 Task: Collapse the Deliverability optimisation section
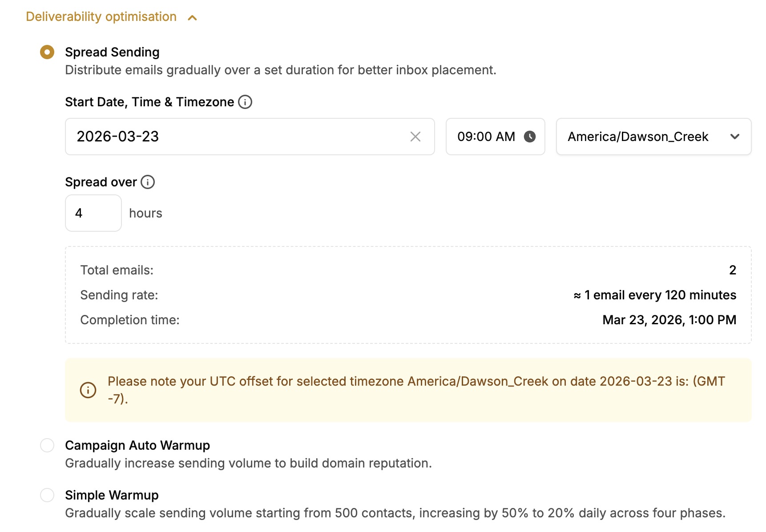point(193,17)
